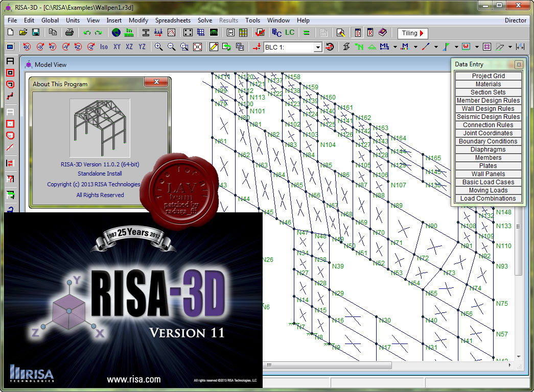
Task: Snap to isometric Iso view
Action: coord(104,46)
